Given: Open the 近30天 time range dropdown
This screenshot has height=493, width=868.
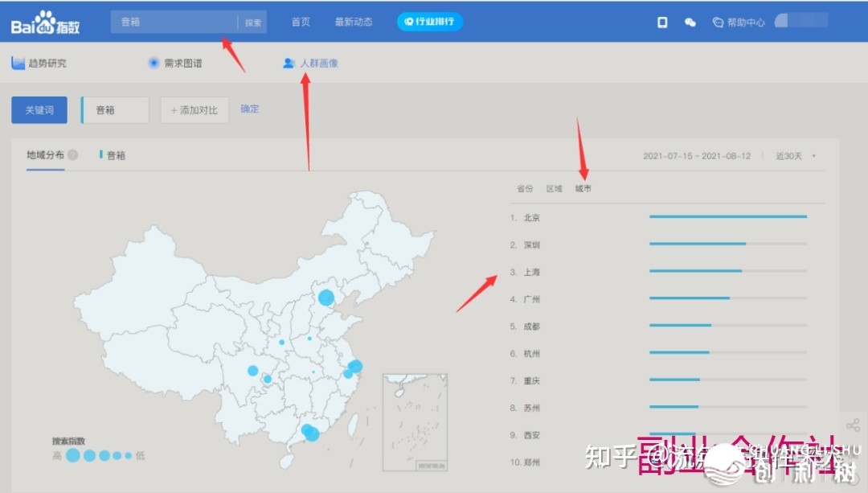Looking at the screenshot, I should pyautogui.click(x=794, y=156).
